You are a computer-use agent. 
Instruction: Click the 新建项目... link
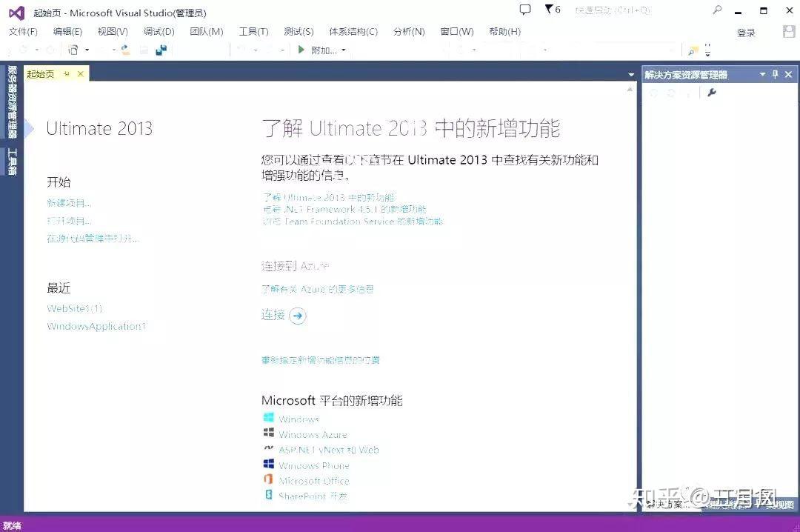coord(69,202)
